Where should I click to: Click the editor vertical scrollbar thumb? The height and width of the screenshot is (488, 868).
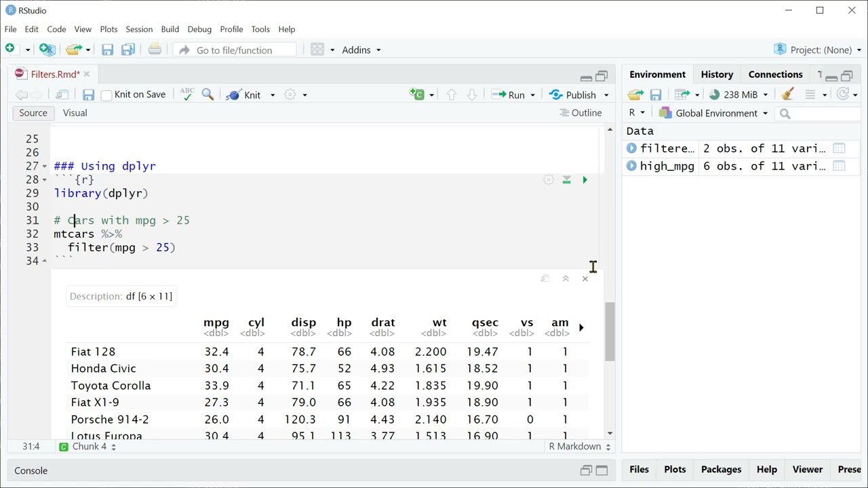(x=610, y=331)
